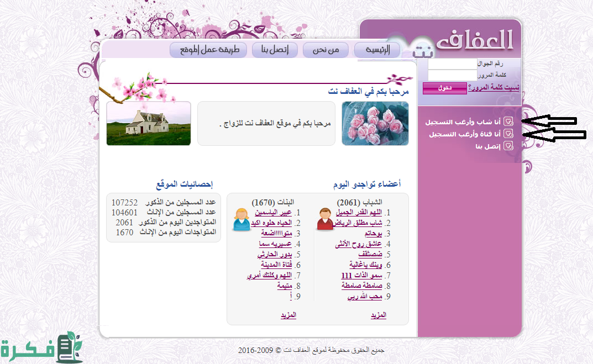Open member profile بدور الحارثي
Screen dimensions: 593x364
coord(275,255)
